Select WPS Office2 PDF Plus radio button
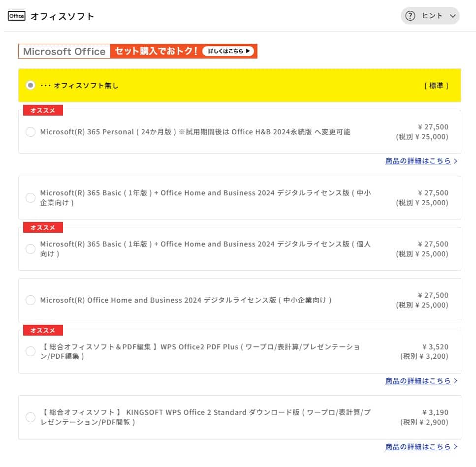The image size is (476, 467). pyautogui.click(x=31, y=351)
